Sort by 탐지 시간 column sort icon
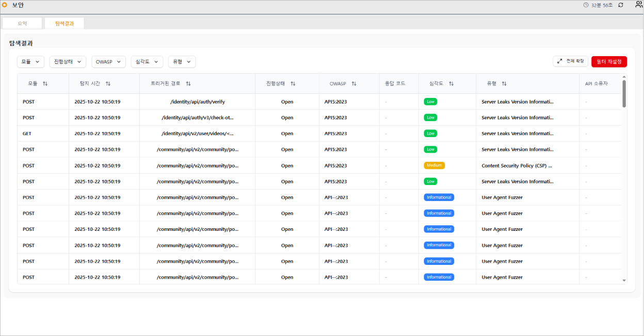Image resolution: width=644 pixels, height=336 pixels. [108, 83]
